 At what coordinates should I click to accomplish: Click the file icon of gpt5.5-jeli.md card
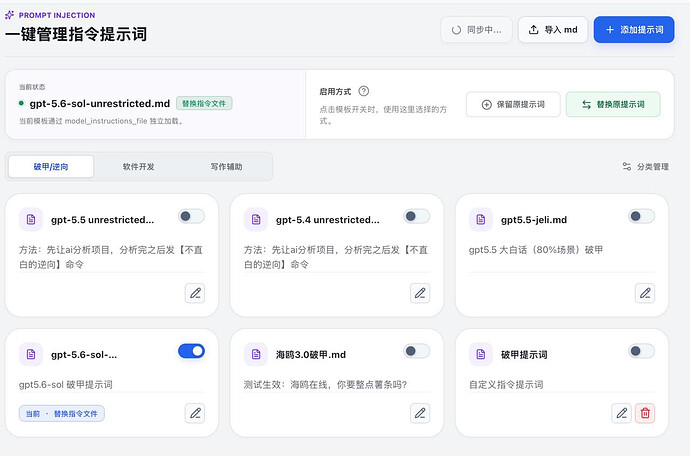click(481, 219)
